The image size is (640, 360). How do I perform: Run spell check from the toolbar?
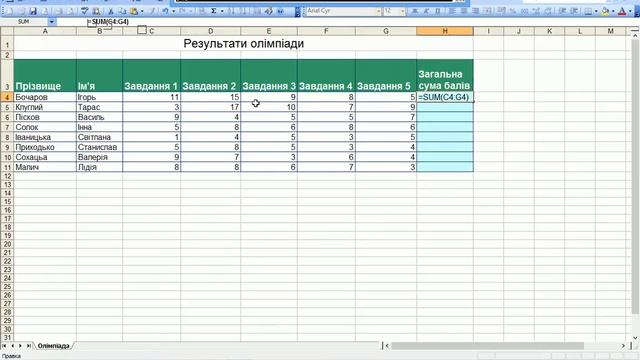point(84,11)
